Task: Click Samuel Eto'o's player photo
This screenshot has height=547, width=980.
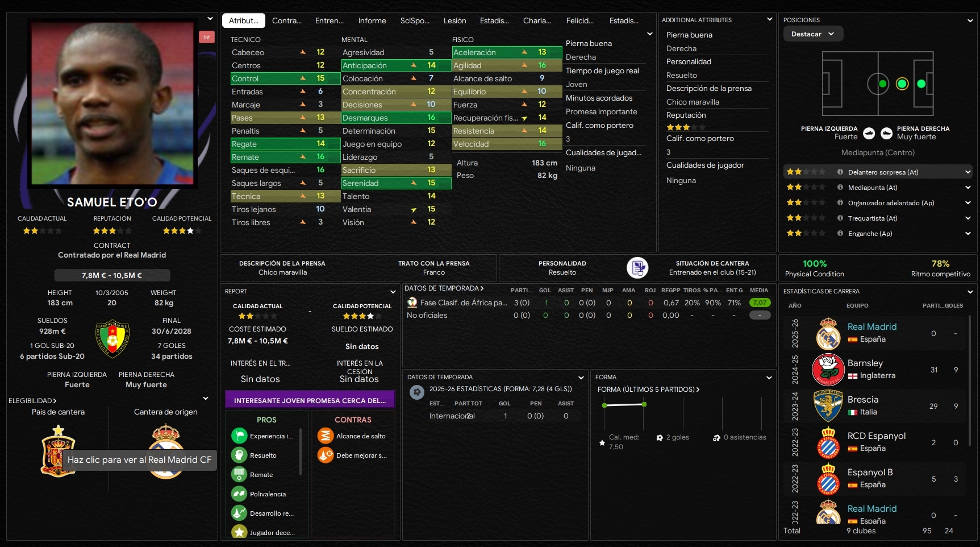Action: pyautogui.click(x=112, y=102)
